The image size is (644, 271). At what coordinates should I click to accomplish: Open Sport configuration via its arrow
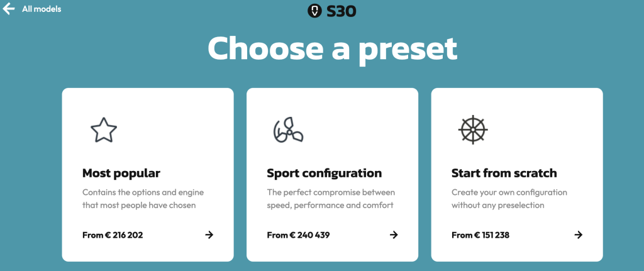click(x=394, y=235)
